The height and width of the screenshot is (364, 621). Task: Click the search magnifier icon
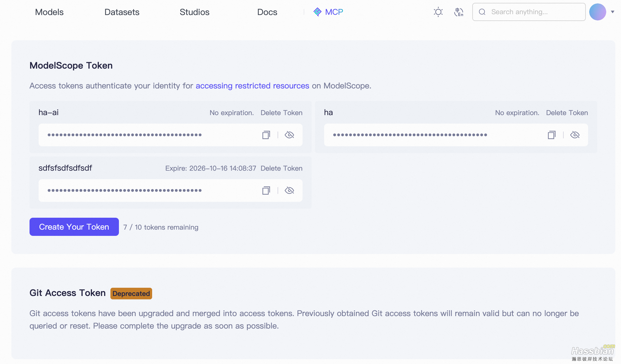[482, 12]
